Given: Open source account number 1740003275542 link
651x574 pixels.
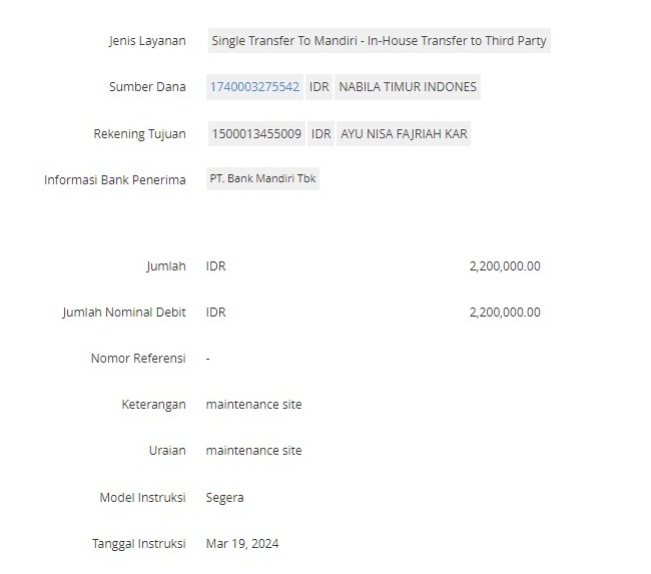Looking at the screenshot, I should click(255, 87).
